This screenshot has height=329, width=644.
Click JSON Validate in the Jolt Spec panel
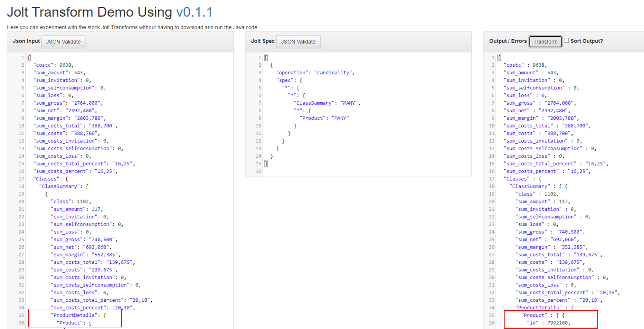(x=298, y=42)
